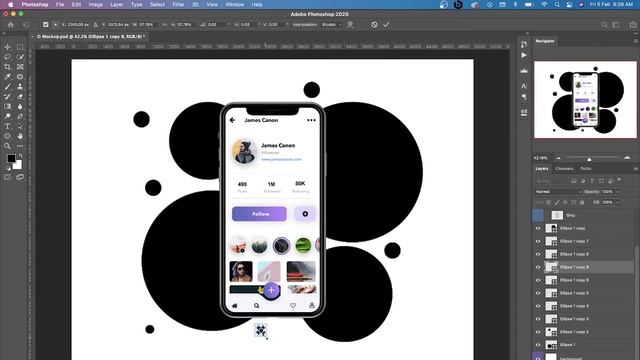Open the Edit Toolbar three-dots menu
The height and width of the screenshot is (360, 640).
[20, 146]
